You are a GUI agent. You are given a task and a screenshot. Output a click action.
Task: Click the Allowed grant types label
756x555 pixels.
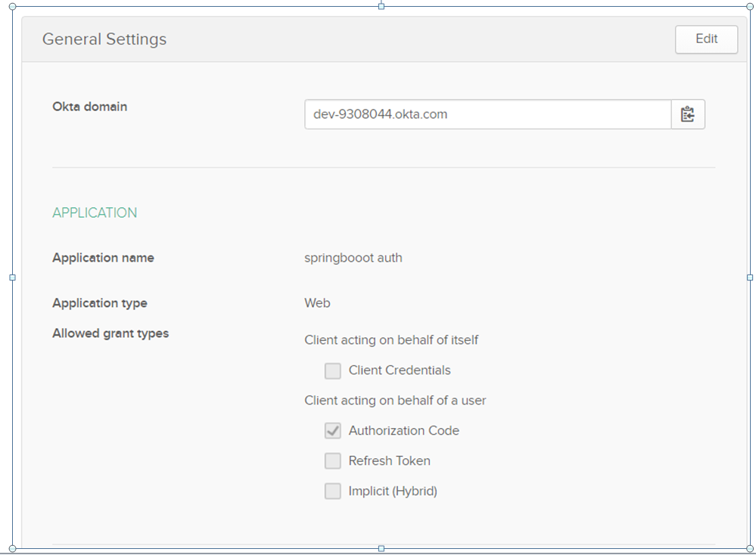point(110,333)
